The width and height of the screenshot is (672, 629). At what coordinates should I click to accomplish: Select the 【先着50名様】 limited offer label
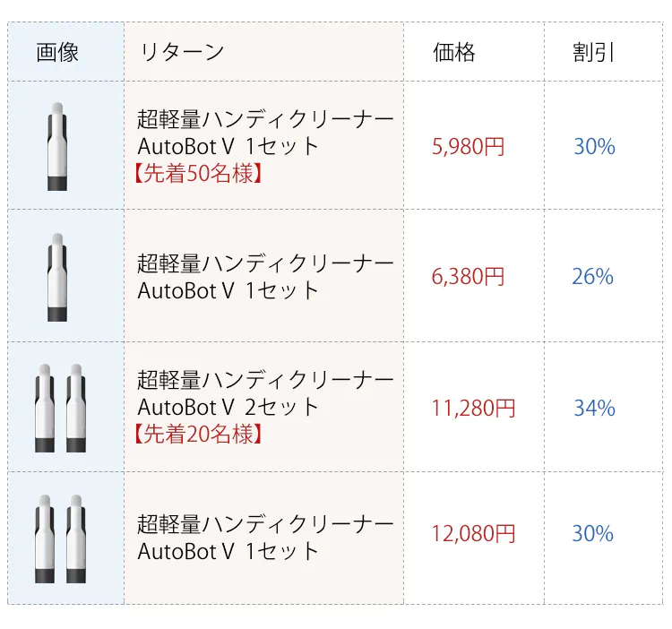pos(197,174)
